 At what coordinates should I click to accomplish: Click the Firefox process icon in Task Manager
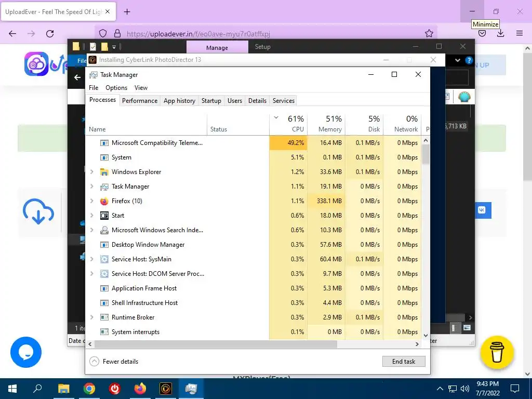[x=104, y=201]
